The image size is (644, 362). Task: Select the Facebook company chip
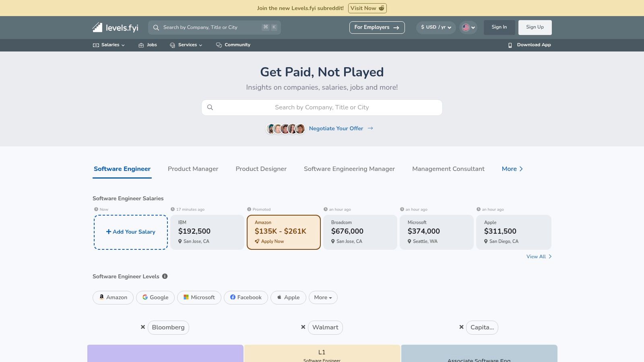click(x=246, y=298)
